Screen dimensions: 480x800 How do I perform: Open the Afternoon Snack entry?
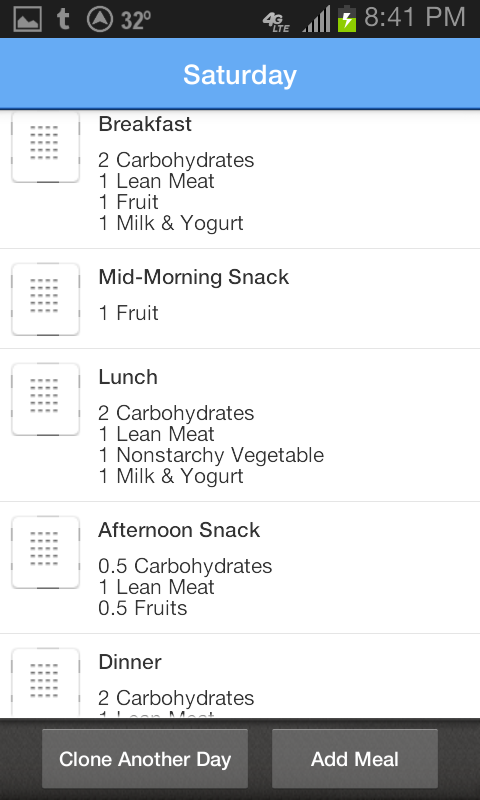coord(240,567)
